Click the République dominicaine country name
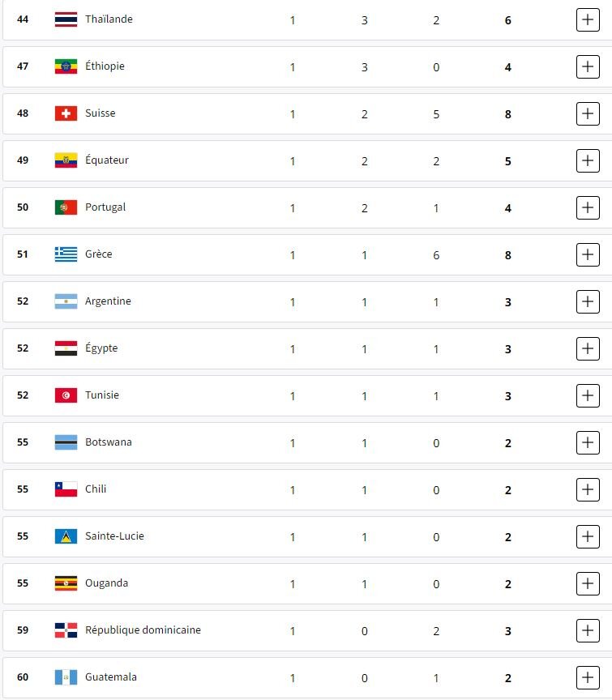Image resolution: width=612 pixels, height=700 pixels. pyautogui.click(x=143, y=630)
